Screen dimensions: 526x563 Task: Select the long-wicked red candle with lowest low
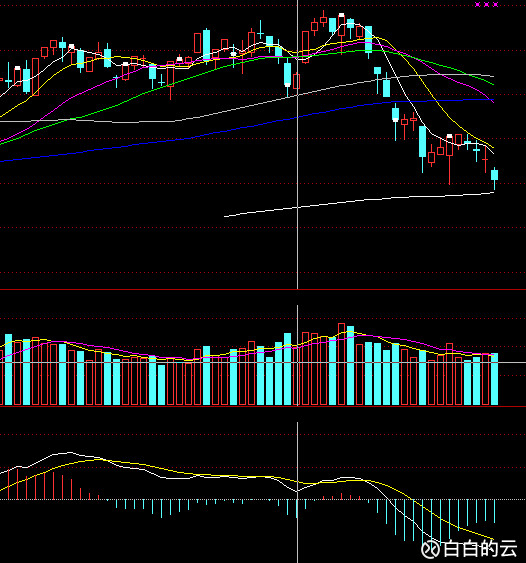[450, 159]
